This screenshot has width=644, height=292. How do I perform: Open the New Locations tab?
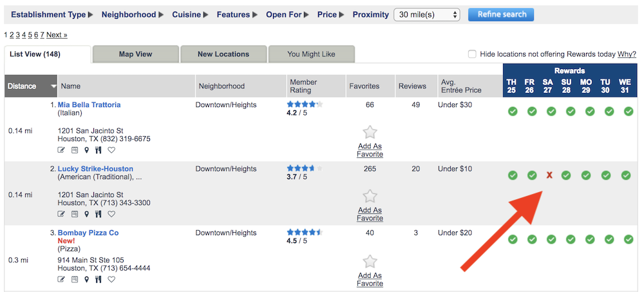tap(223, 54)
